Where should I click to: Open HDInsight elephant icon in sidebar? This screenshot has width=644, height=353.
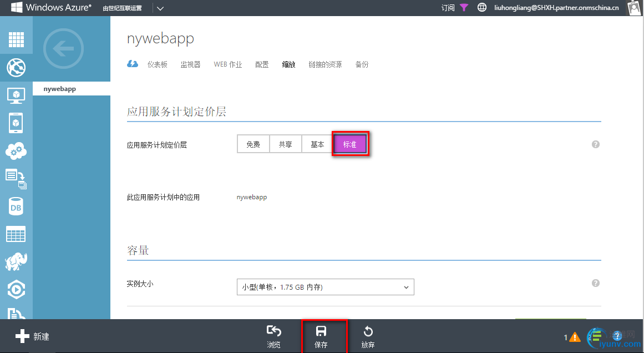(16, 262)
